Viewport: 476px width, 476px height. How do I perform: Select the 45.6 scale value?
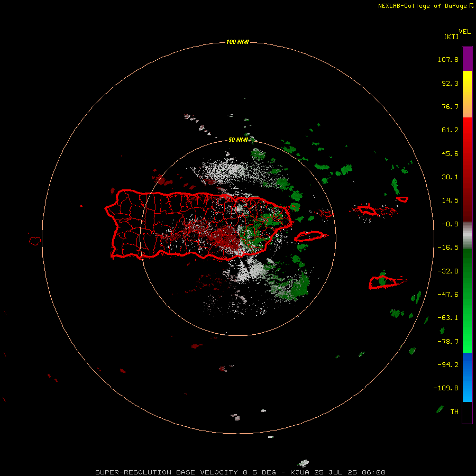(x=450, y=153)
